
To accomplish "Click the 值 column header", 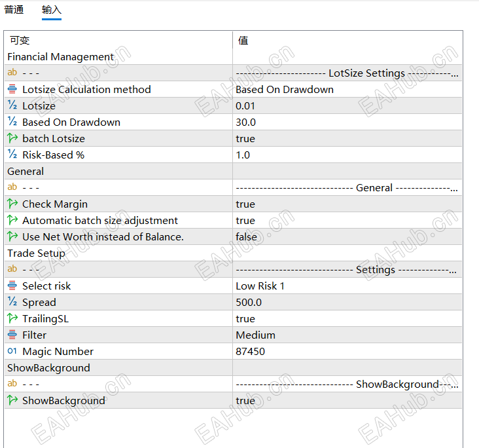I will (x=243, y=40).
